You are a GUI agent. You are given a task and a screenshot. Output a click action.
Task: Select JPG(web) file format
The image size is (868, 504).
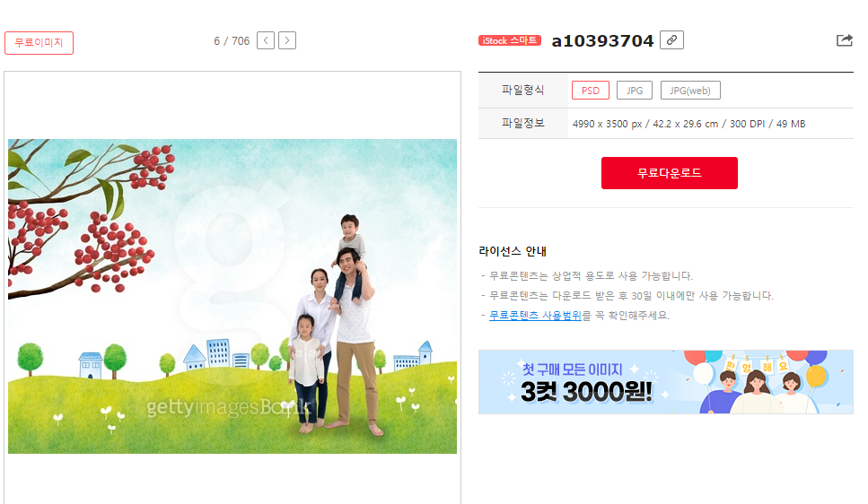[x=690, y=91]
